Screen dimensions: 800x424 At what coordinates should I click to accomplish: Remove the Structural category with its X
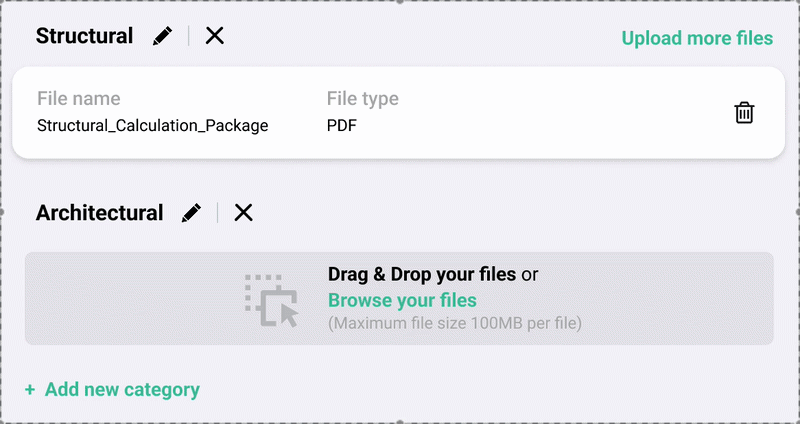214,36
